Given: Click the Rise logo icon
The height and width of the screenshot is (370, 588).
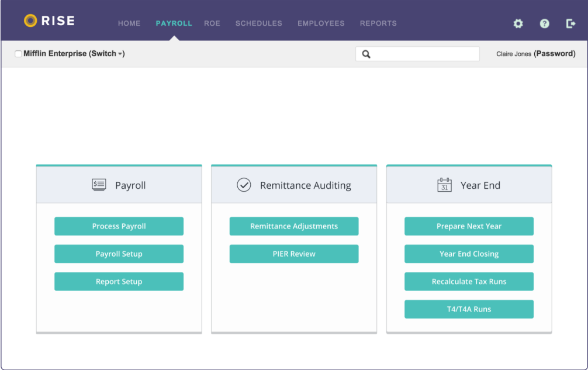Looking at the screenshot, I should tap(30, 21).
